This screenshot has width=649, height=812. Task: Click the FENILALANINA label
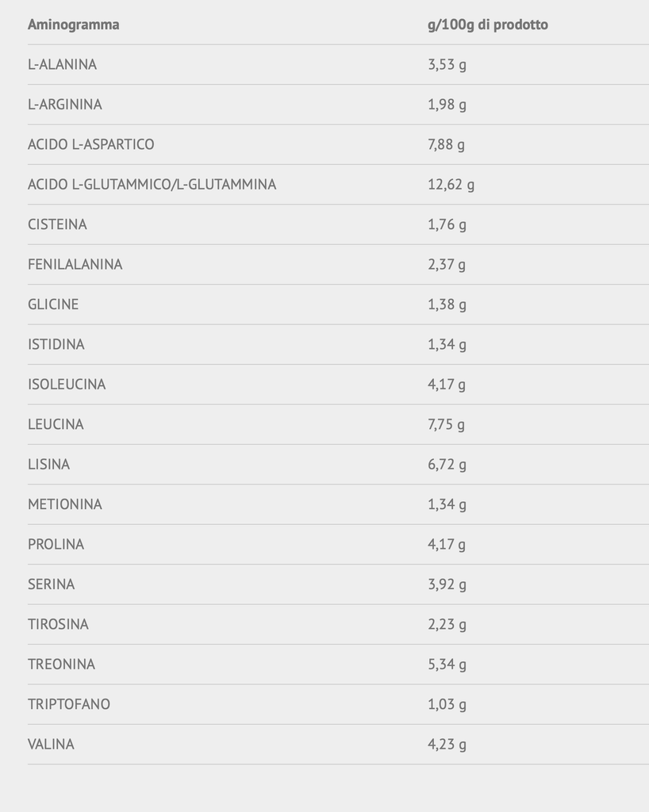(x=75, y=264)
